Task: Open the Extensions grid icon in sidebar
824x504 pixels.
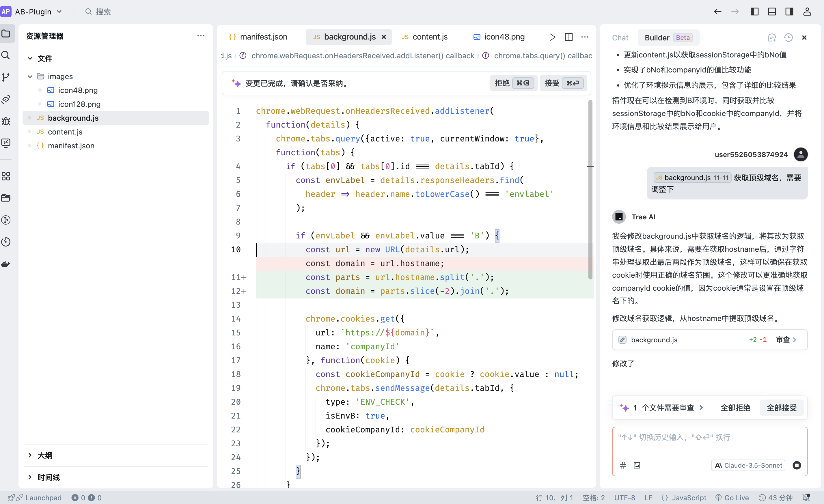Action: pos(6,176)
